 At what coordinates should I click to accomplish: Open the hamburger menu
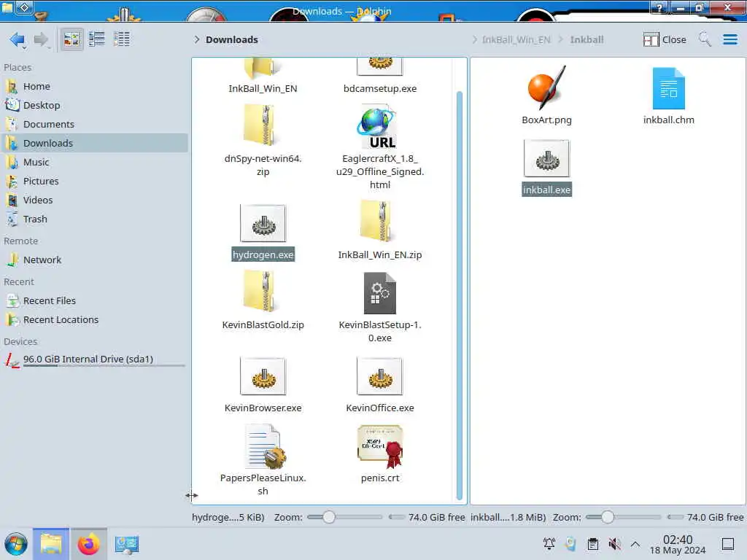point(729,39)
